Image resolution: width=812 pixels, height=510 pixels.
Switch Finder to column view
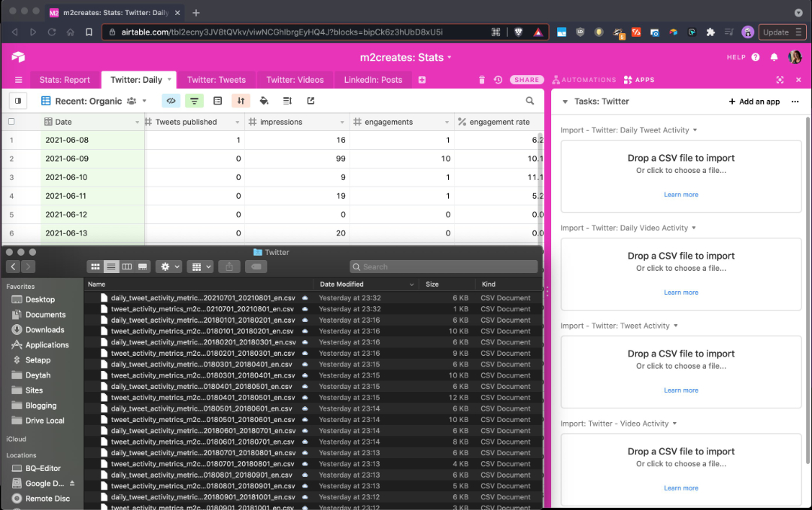127,266
